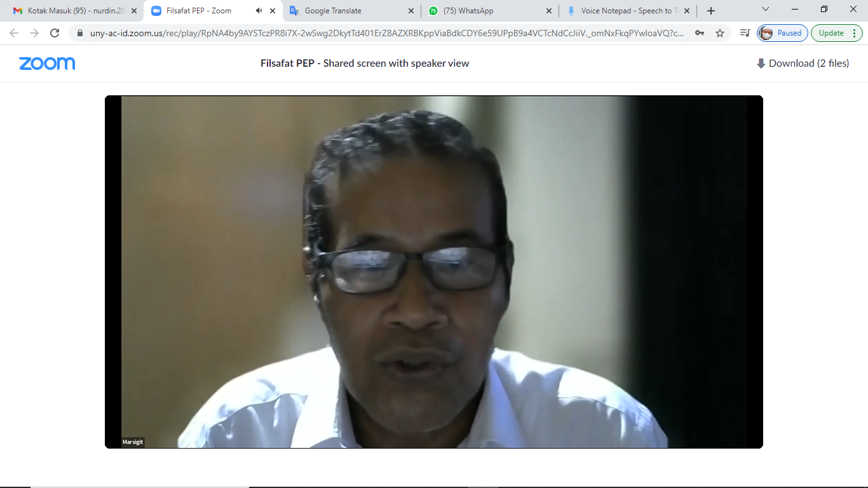Go back to previous page
This screenshot has width=868, height=488.
14,33
